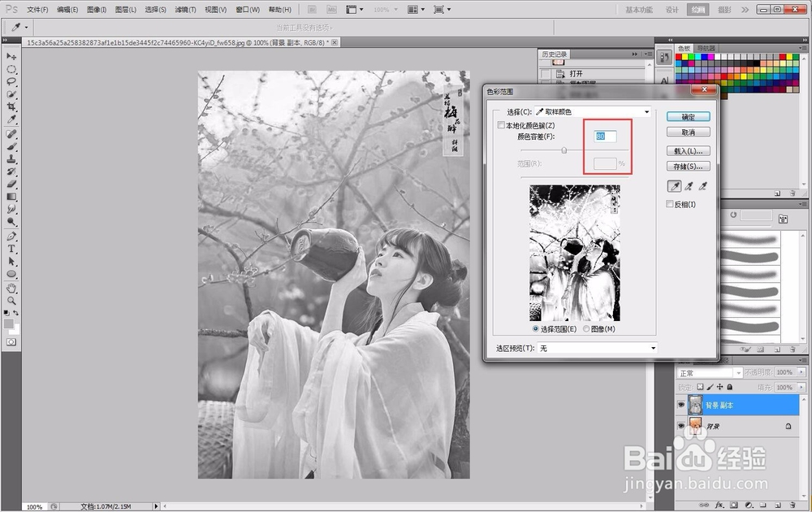Click the 载入(L)... load button
The height and width of the screenshot is (512, 812).
click(689, 151)
